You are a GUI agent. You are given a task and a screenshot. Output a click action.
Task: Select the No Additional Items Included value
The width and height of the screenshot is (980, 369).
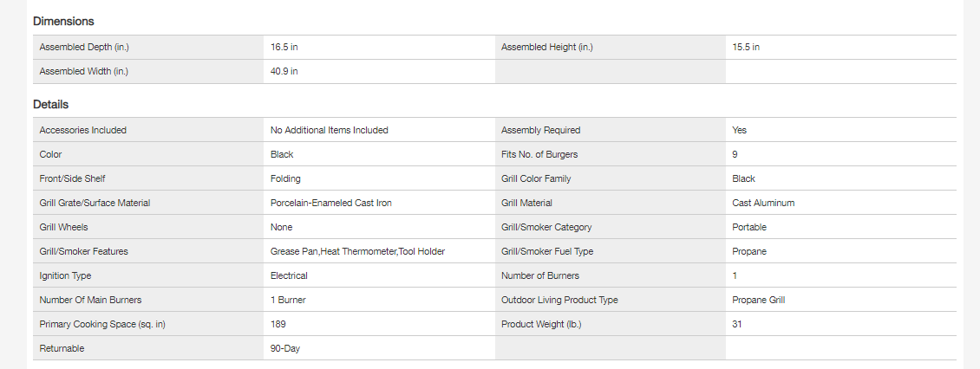pos(330,130)
